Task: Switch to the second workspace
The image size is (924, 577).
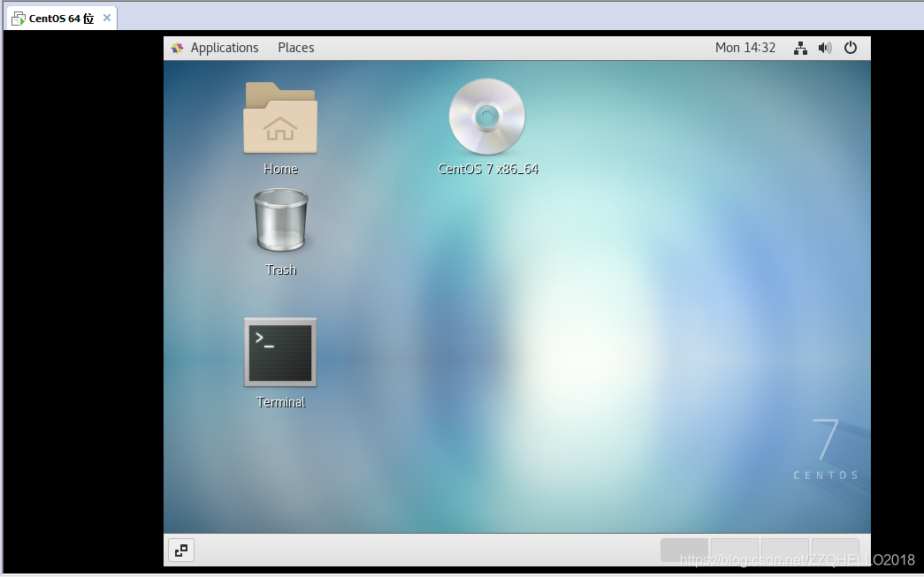Action: [734, 550]
